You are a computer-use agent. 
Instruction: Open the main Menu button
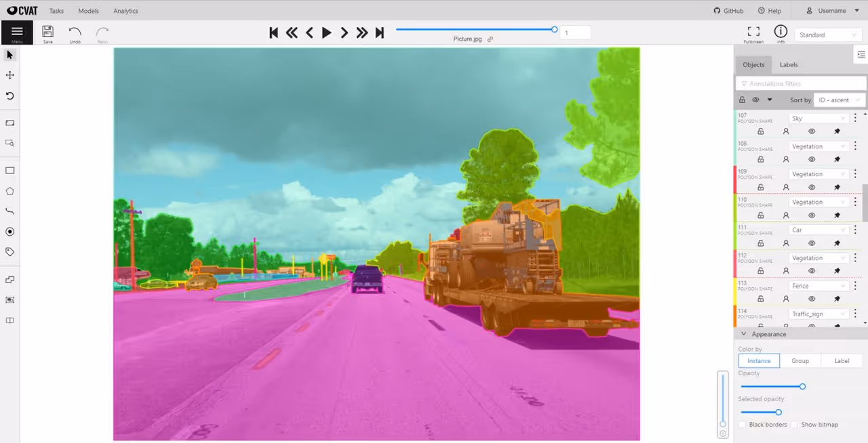(x=17, y=33)
